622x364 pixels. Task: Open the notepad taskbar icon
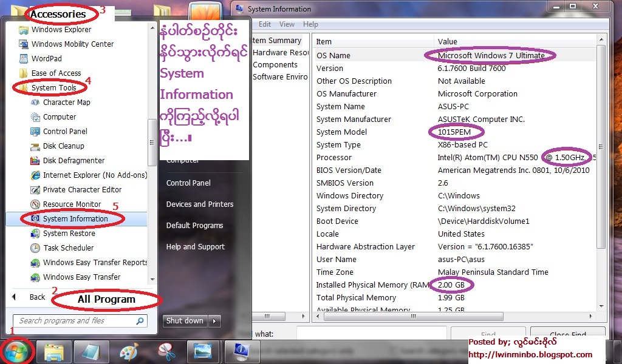91,352
